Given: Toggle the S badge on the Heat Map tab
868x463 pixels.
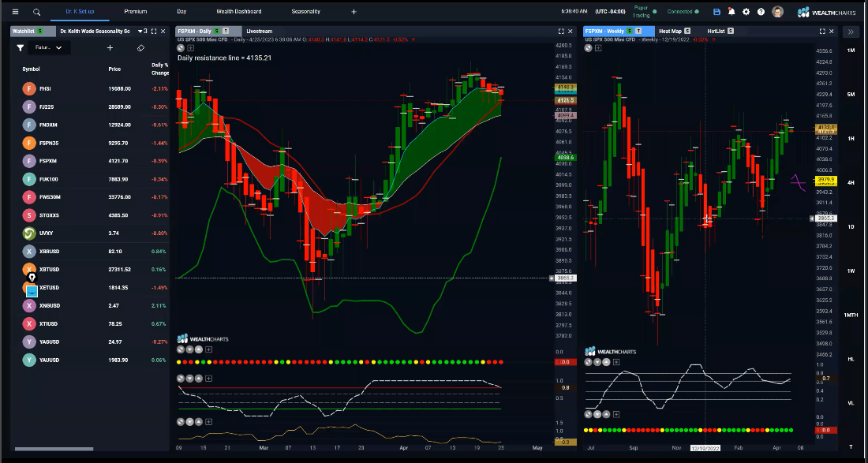Looking at the screenshot, I should click(x=687, y=32).
